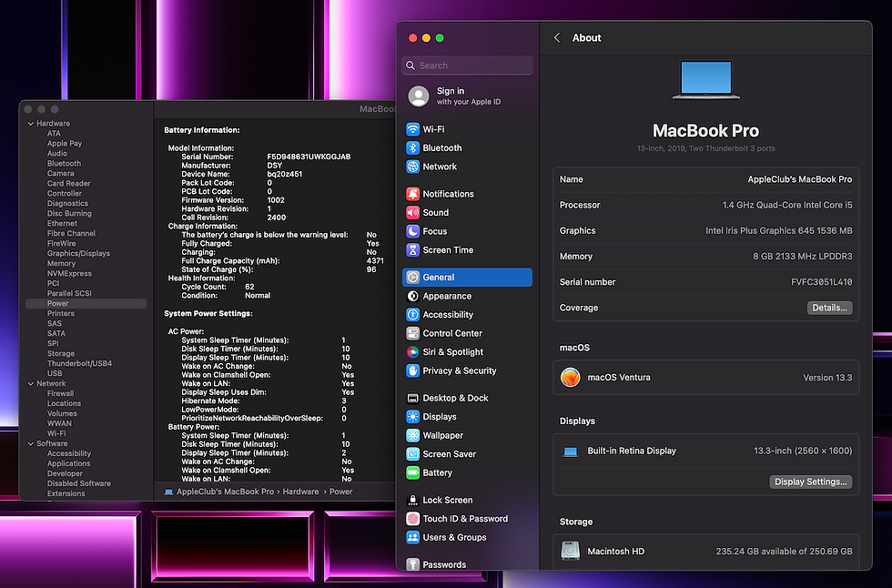Viewport: 892px width, 588px height.
Task: Select Firewall under Network tree
Action: [x=60, y=393]
